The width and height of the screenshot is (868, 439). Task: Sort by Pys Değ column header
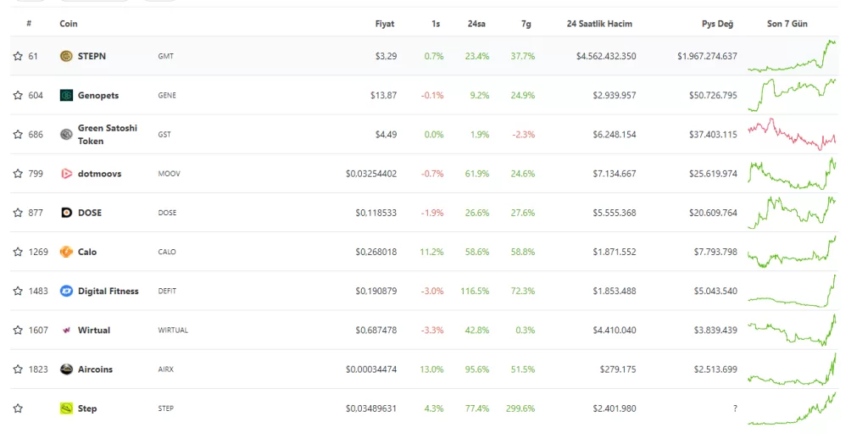[x=717, y=24]
